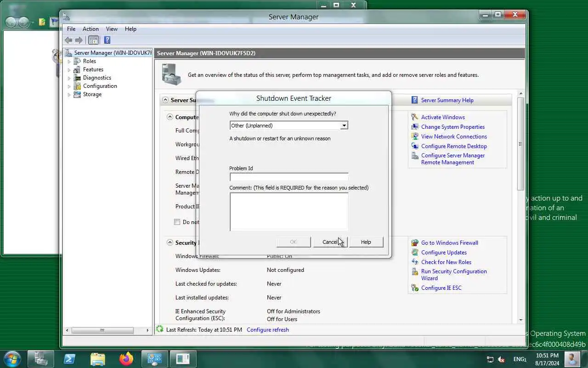Expand the Storage tree node arrow

point(69,94)
